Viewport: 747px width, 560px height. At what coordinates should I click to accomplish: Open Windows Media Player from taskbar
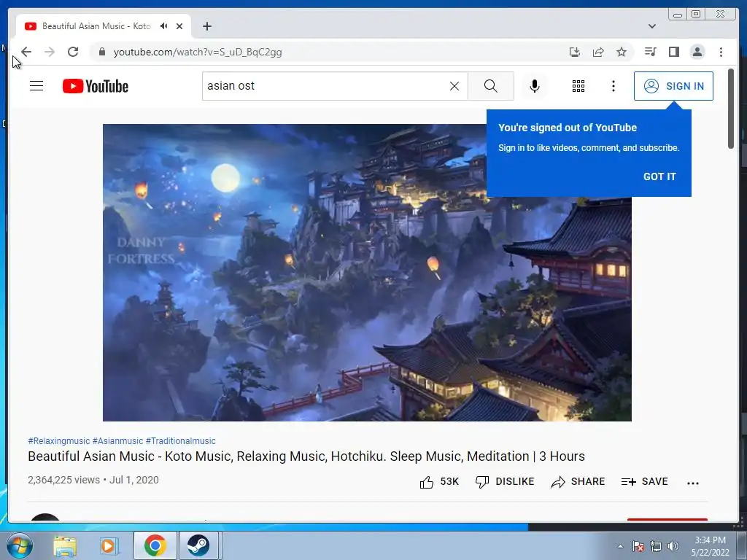(109, 545)
